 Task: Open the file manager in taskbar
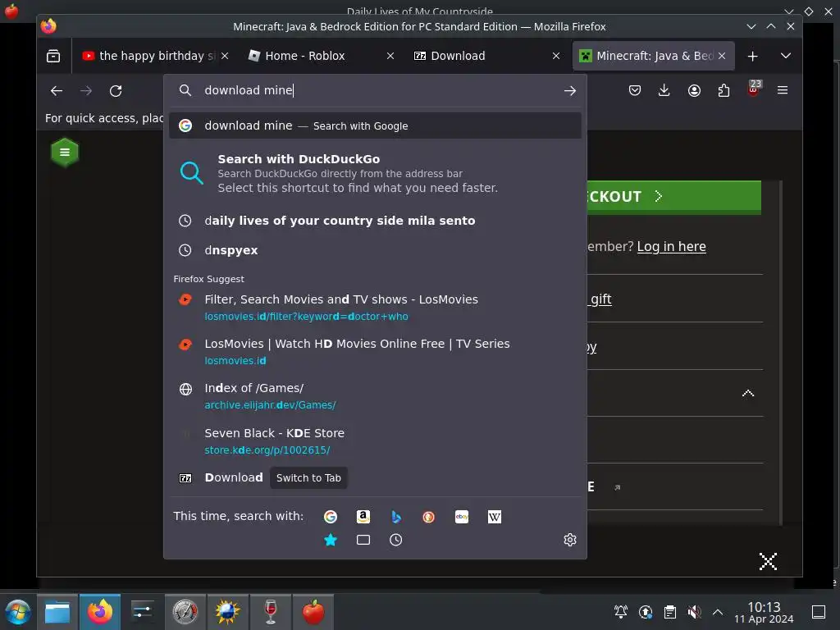pos(57,612)
